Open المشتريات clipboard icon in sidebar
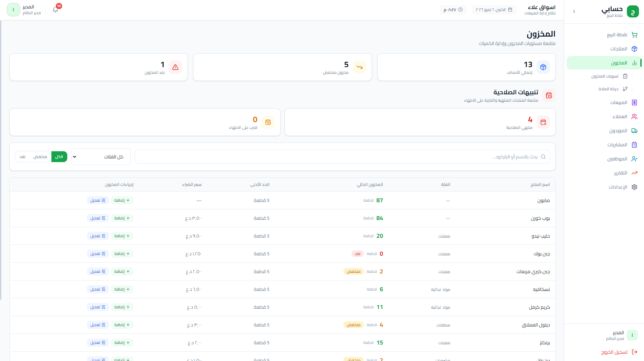Viewport: 644px width, 361px height. (634, 145)
